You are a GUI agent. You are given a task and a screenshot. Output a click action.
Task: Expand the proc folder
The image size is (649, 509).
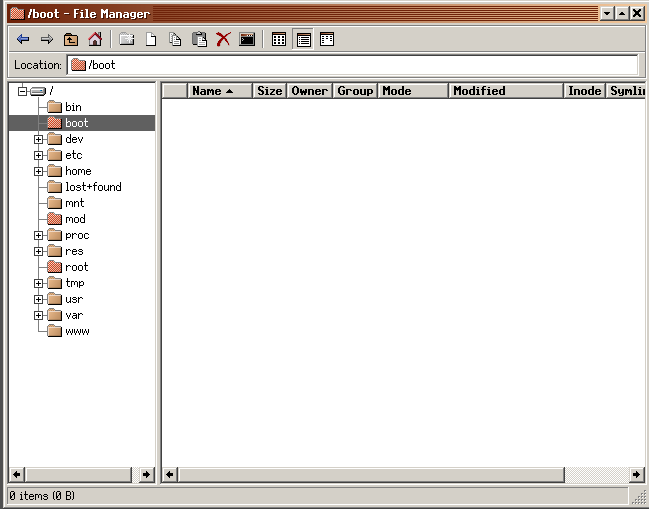(38, 235)
